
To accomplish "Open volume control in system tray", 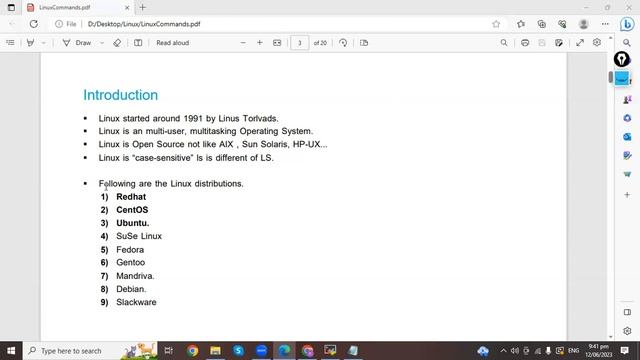I will click(x=515, y=351).
